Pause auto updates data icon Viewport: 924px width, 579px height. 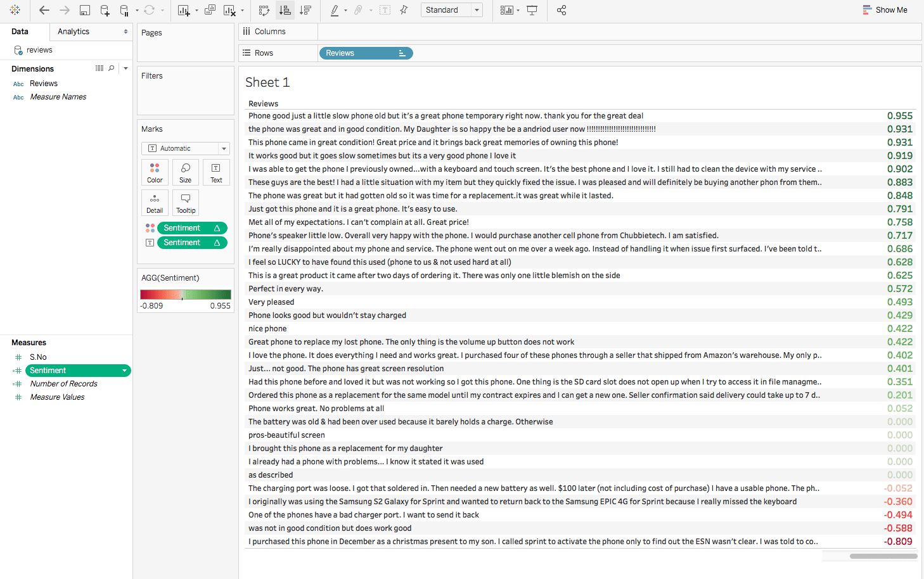(x=124, y=10)
